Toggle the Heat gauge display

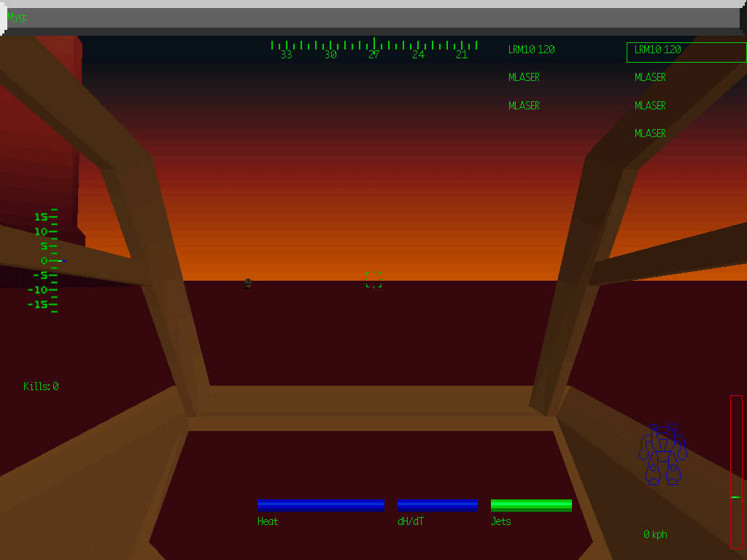coord(321,504)
